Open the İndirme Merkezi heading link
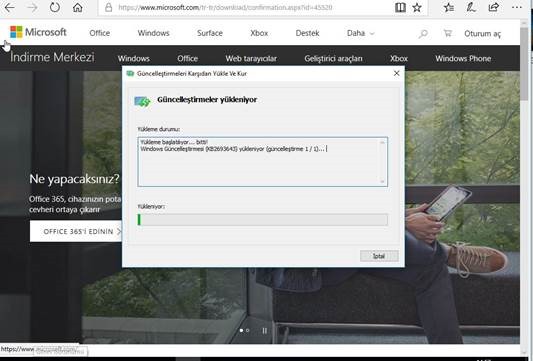 tap(52, 57)
